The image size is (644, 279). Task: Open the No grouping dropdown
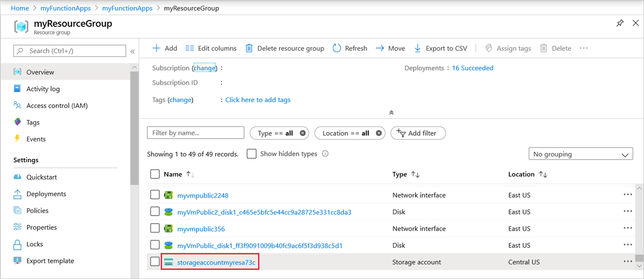tap(581, 154)
